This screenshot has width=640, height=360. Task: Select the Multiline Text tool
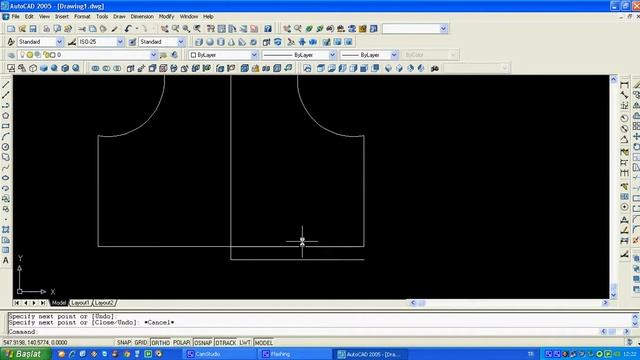[x=6, y=260]
